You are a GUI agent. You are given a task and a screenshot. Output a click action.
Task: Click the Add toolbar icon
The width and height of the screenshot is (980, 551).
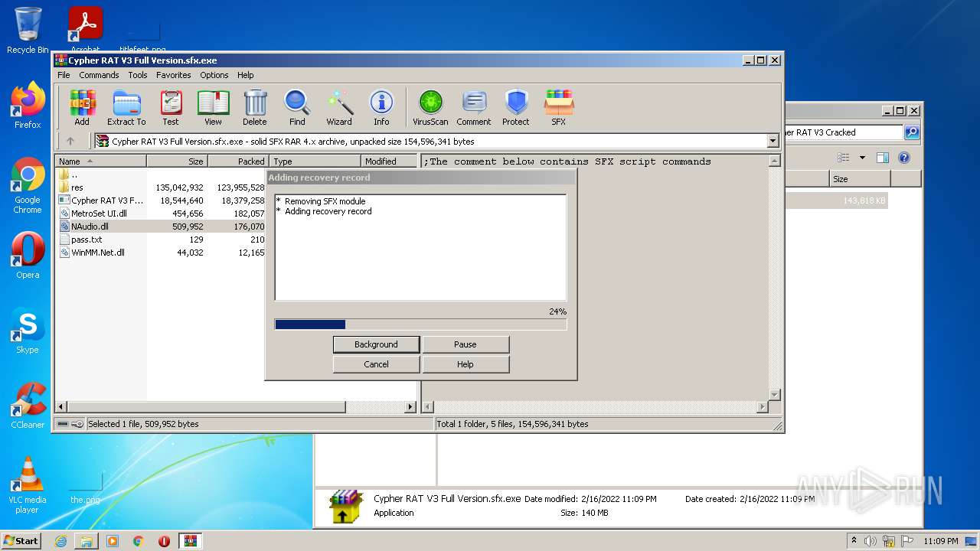coord(82,107)
